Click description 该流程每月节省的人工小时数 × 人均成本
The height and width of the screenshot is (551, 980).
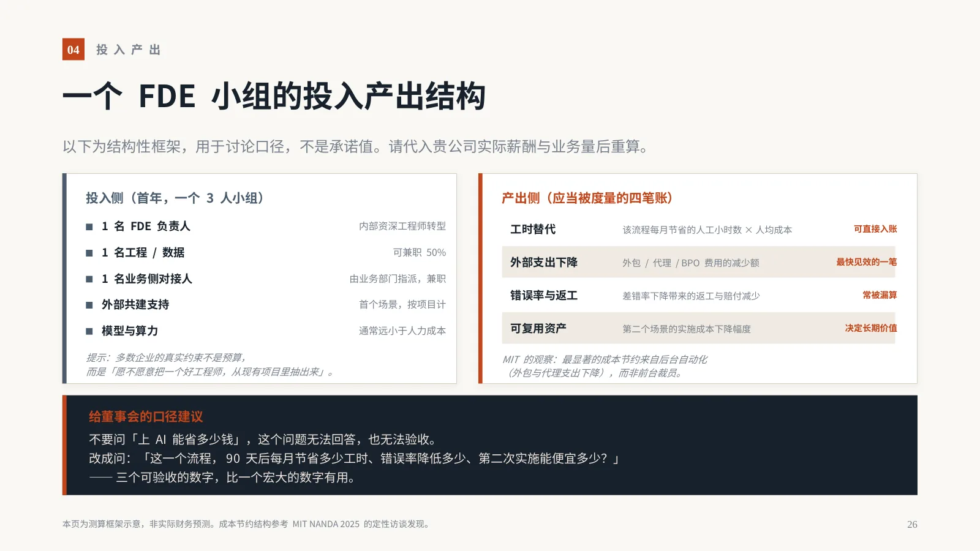(707, 230)
